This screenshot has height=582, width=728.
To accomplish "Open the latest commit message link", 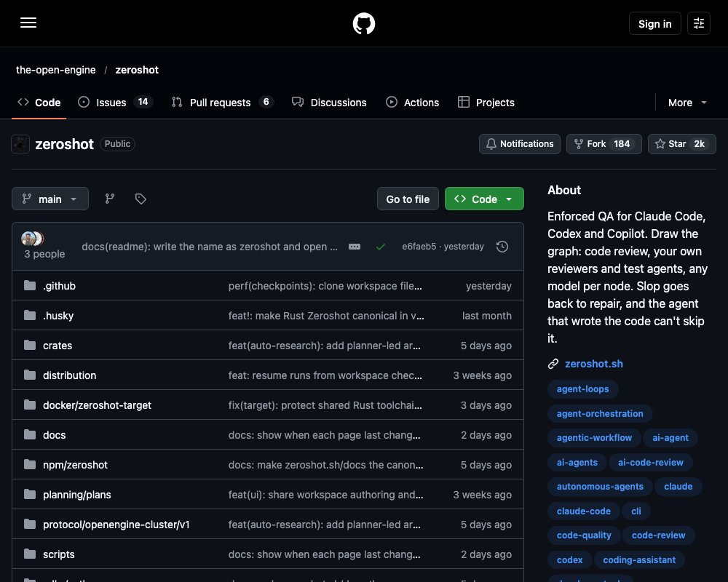I will pyautogui.click(x=210, y=247).
